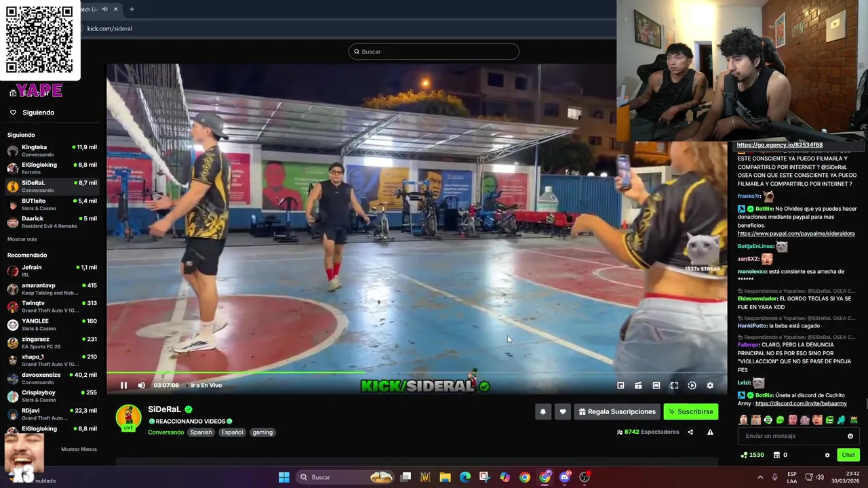Open BUTIsito's Slots & Casino channel
Image resolution: width=868 pixels, height=488 pixels.
52,204
